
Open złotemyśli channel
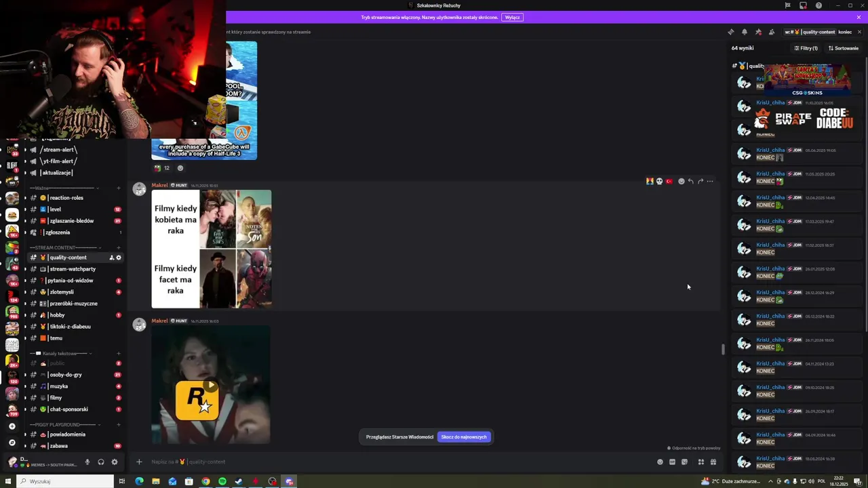click(x=76, y=292)
